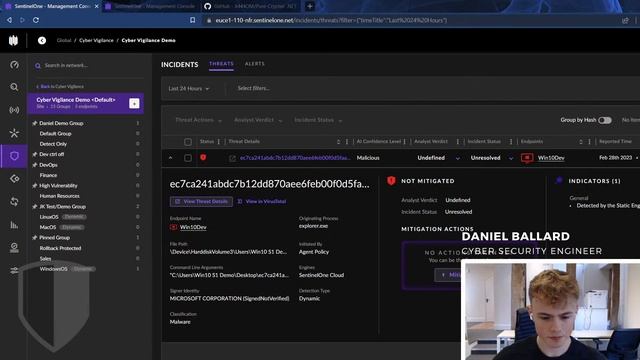Open the Singularity star icon in sidebar
Image resolution: width=640 pixels, height=360 pixels.
(14, 133)
